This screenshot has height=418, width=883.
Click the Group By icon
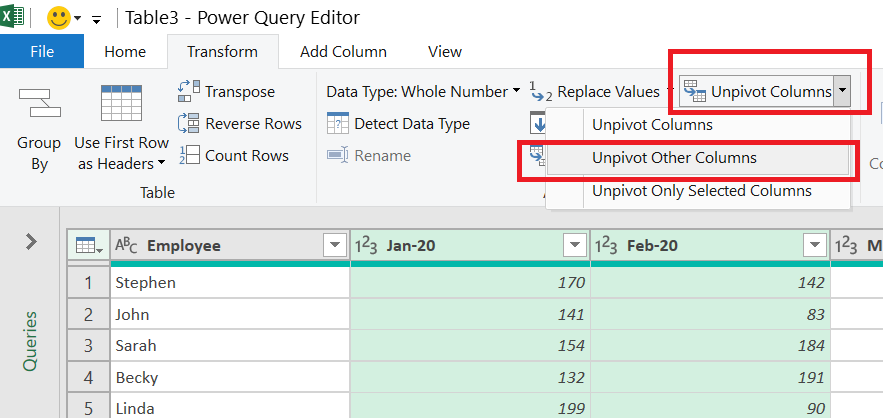pyautogui.click(x=39, y=103)
